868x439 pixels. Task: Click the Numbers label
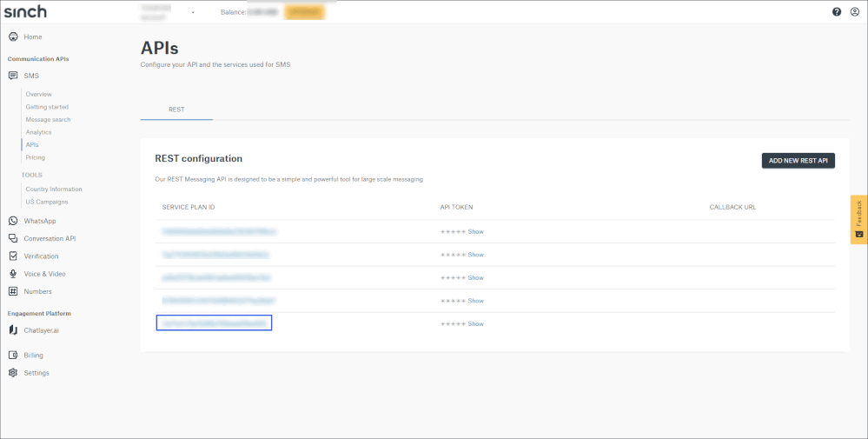pyautogui.click(x=37, y=292)
